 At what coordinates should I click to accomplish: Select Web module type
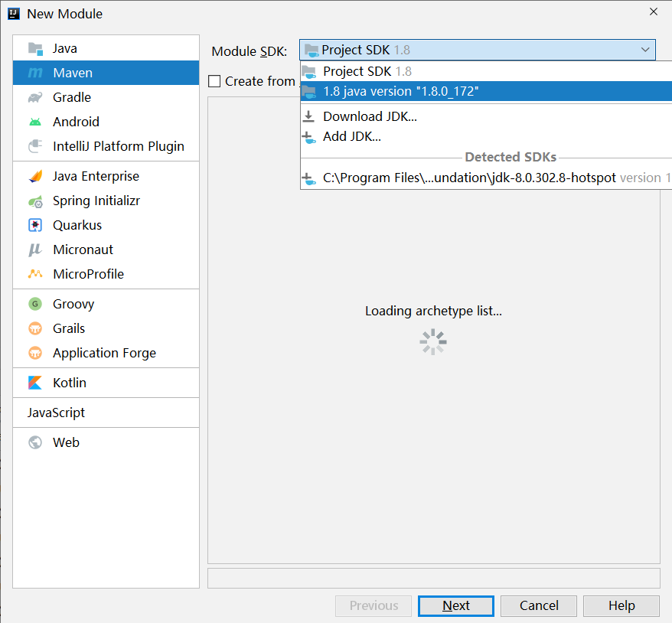[x=106, y=442]
